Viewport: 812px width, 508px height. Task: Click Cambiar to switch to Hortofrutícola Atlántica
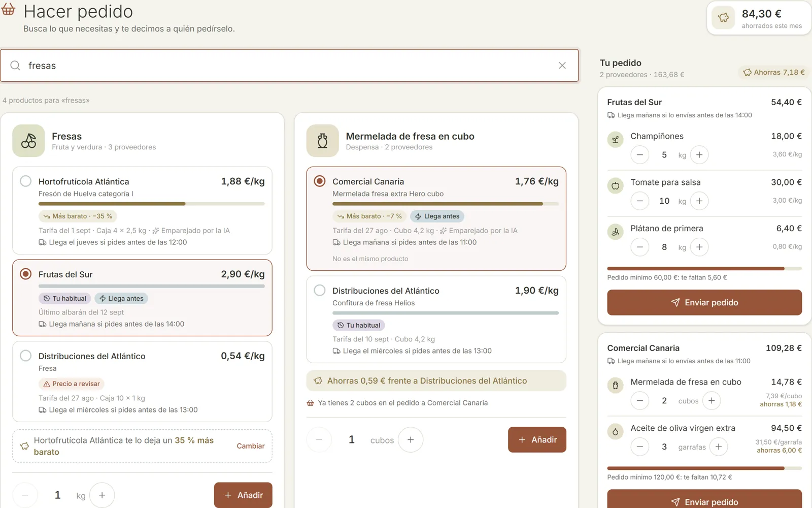[251, 446]
